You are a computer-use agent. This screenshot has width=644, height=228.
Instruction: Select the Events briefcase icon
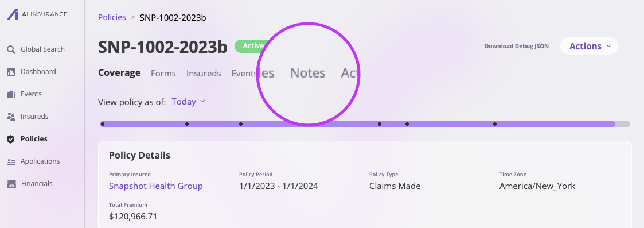pos(11,94)
